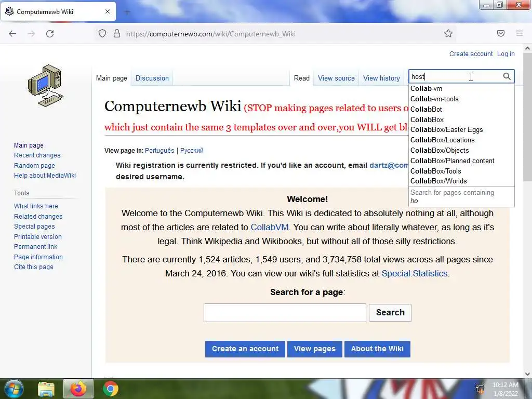Open Recent changes in the sidebar
Screen dimensions: 532x399
pyautogui.click(x=37, y=155)
